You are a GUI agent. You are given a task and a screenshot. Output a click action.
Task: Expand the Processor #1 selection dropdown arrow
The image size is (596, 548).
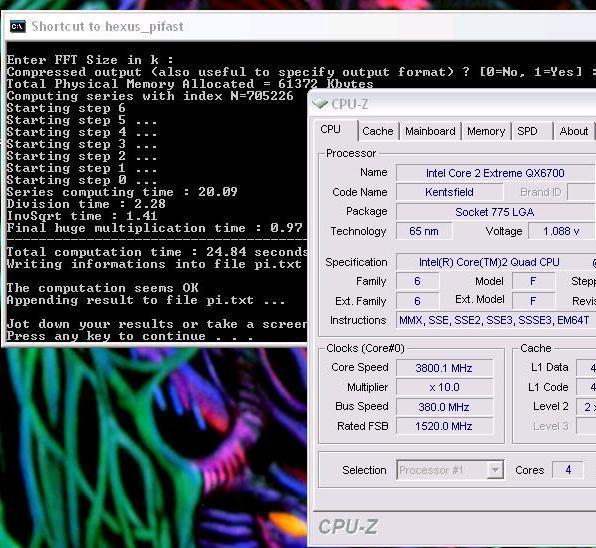tap(495, 470)
